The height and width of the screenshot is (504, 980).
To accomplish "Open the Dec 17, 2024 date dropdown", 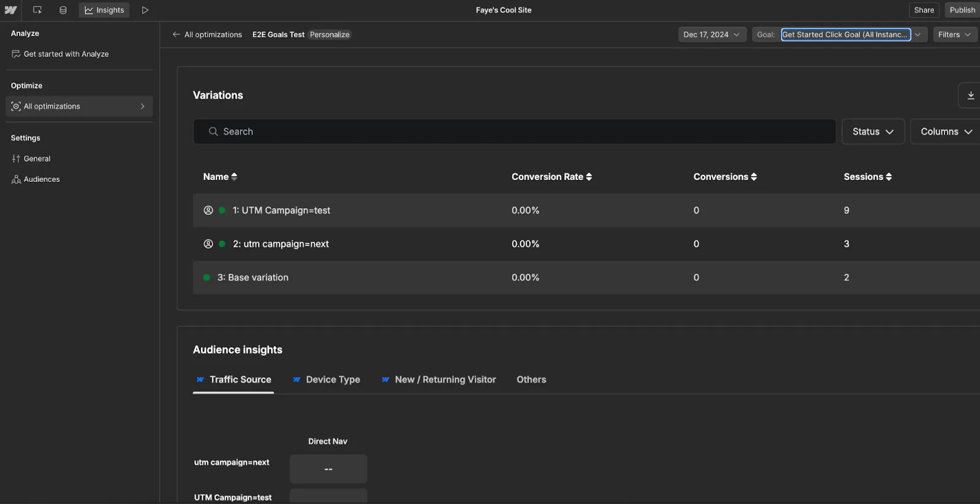I will [x=712, y=34].
